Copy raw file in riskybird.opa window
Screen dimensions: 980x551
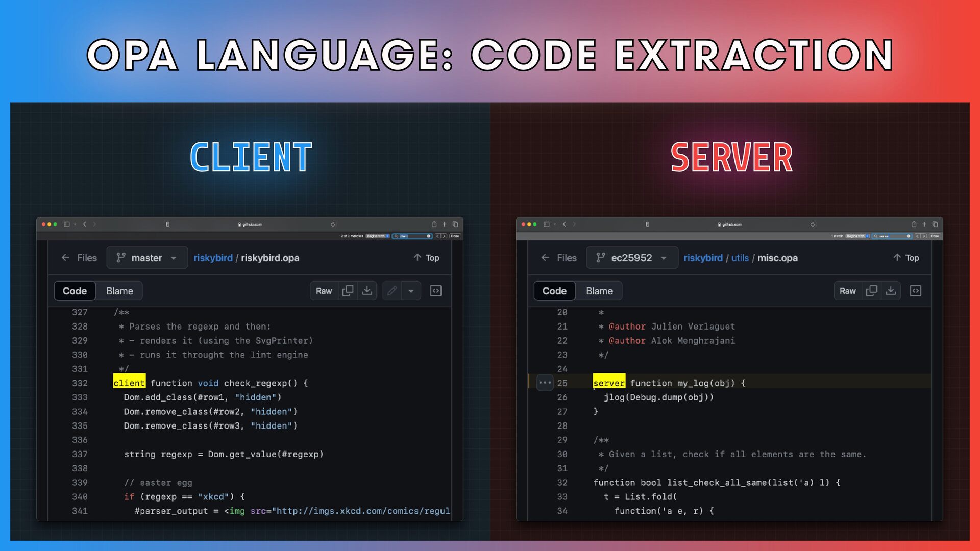pyautogui.click(x=348, y=291)
